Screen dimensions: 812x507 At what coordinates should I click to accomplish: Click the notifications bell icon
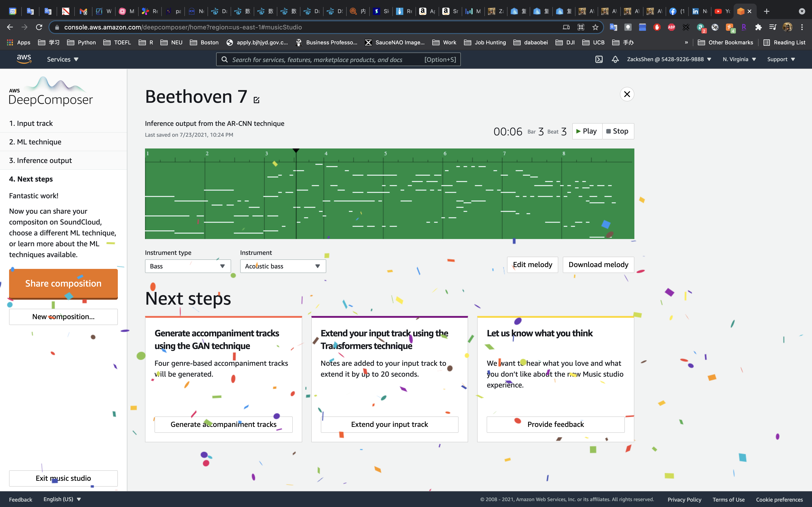pyautogui.click(x=615, y=59)
